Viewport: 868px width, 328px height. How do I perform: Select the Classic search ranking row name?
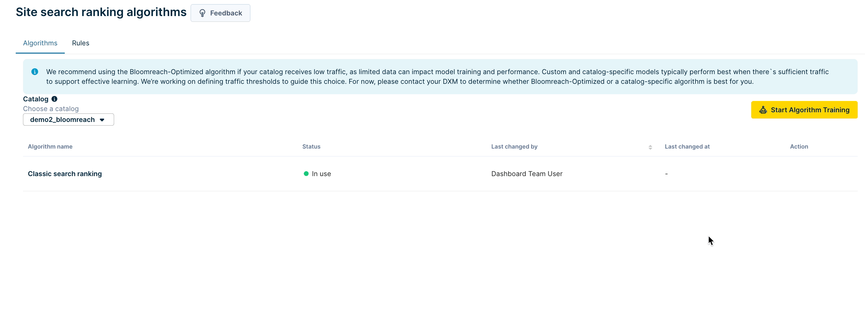[65, 174]
